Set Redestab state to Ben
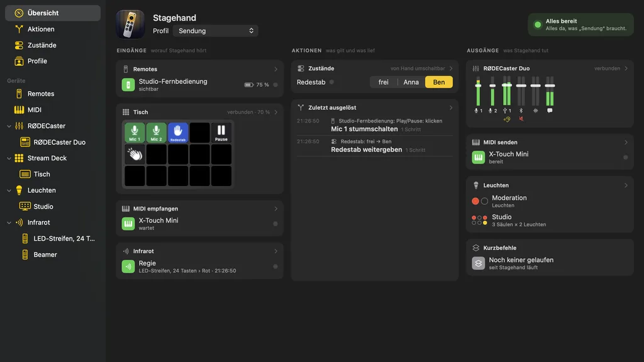Viewport: 644px width, 362px height. 438,82
